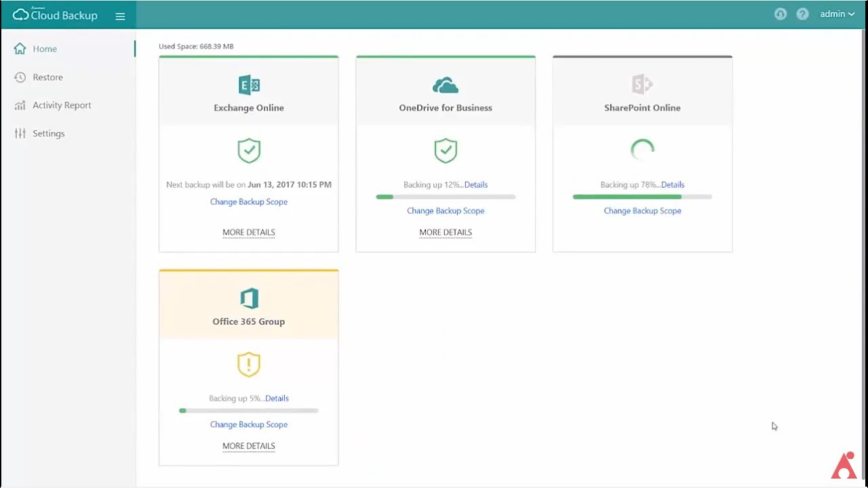The image size is (868, 488).
Task: Click the Office 365 Group warning shield
Action: click(x=249, y=365)
